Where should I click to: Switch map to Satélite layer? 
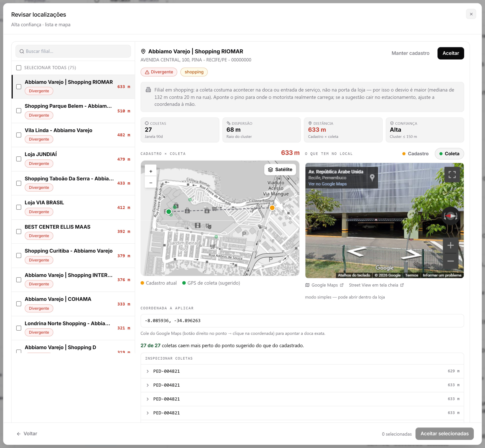[x=280, y=170]
